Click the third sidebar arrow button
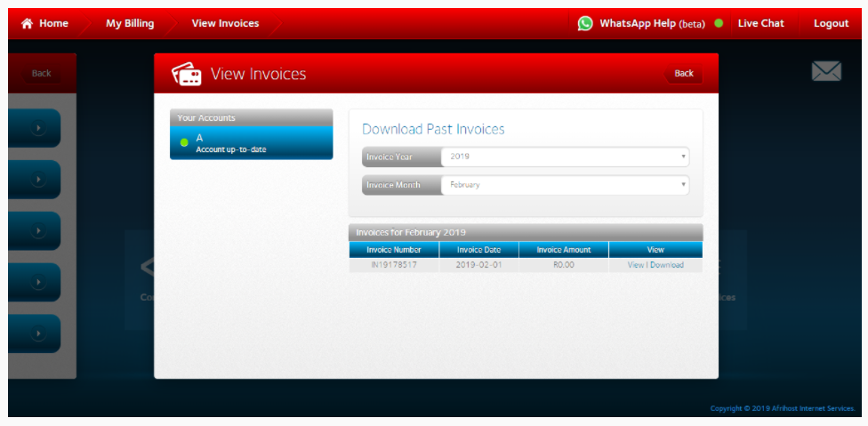868x426 pixels. (38, 231)
